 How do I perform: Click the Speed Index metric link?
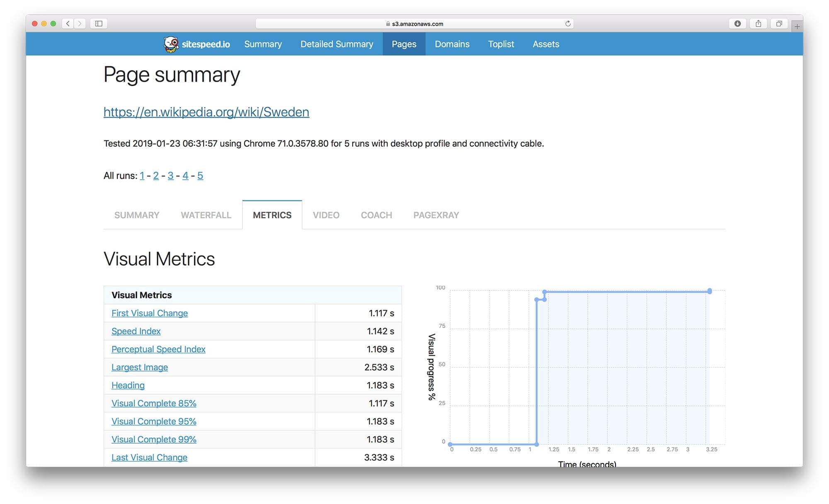click(x=136, y=331)
